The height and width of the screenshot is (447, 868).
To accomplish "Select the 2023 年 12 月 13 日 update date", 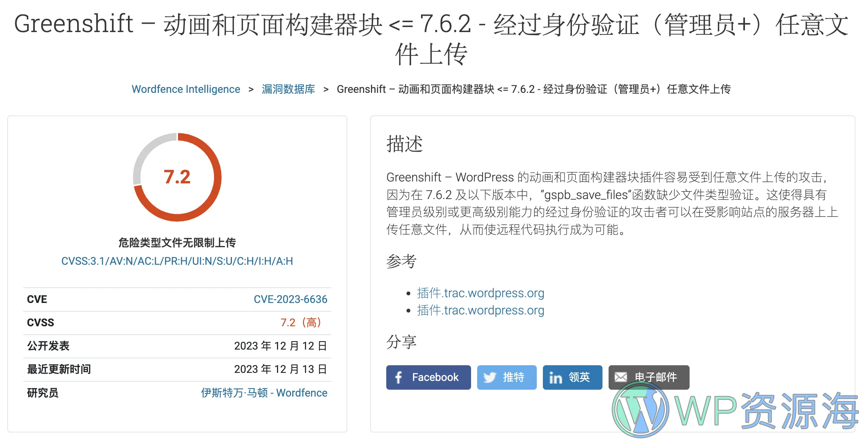I will point(280,369).
